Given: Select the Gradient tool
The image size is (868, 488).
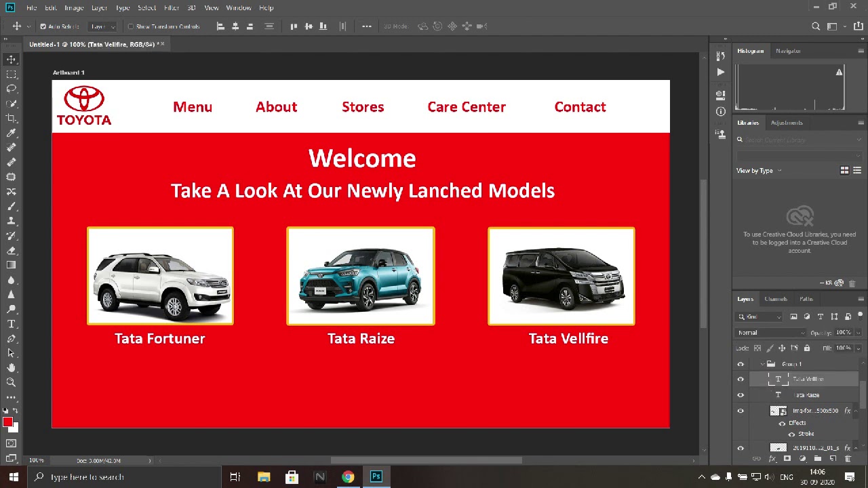Looking at the screenshot, I should pyautogui.click(x=12, y=265).
